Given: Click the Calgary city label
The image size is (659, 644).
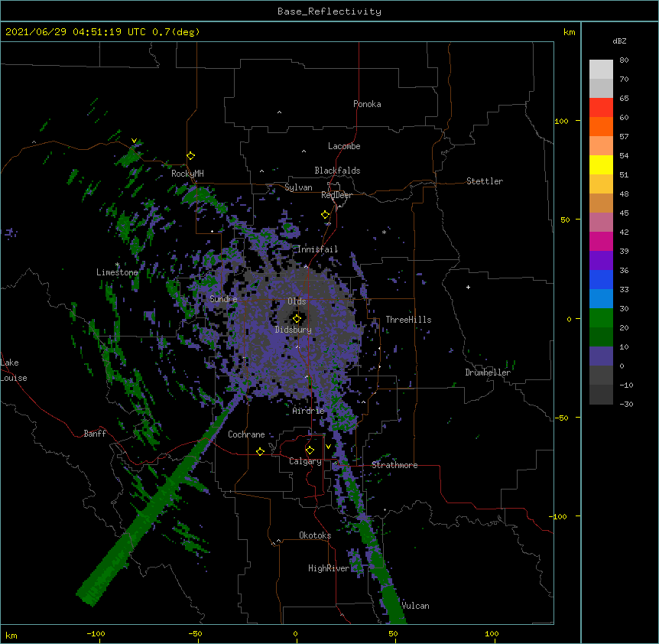Looking at the screenshot, I should (305, 461).
